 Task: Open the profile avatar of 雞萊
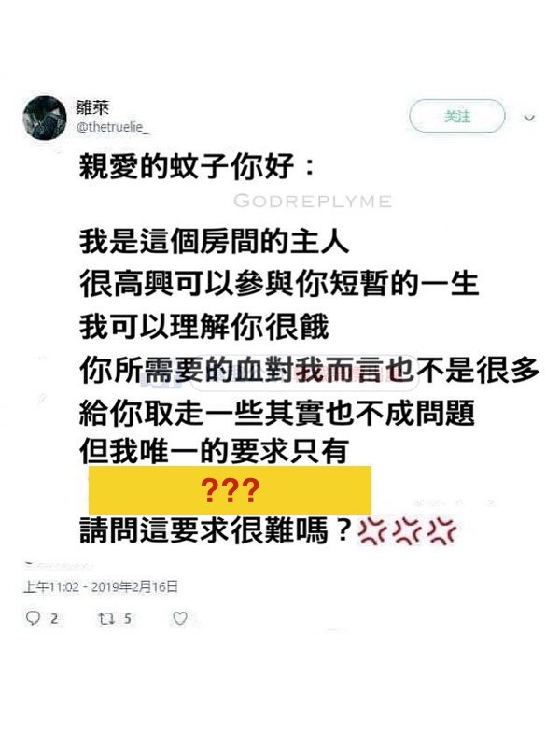(45, 119)
